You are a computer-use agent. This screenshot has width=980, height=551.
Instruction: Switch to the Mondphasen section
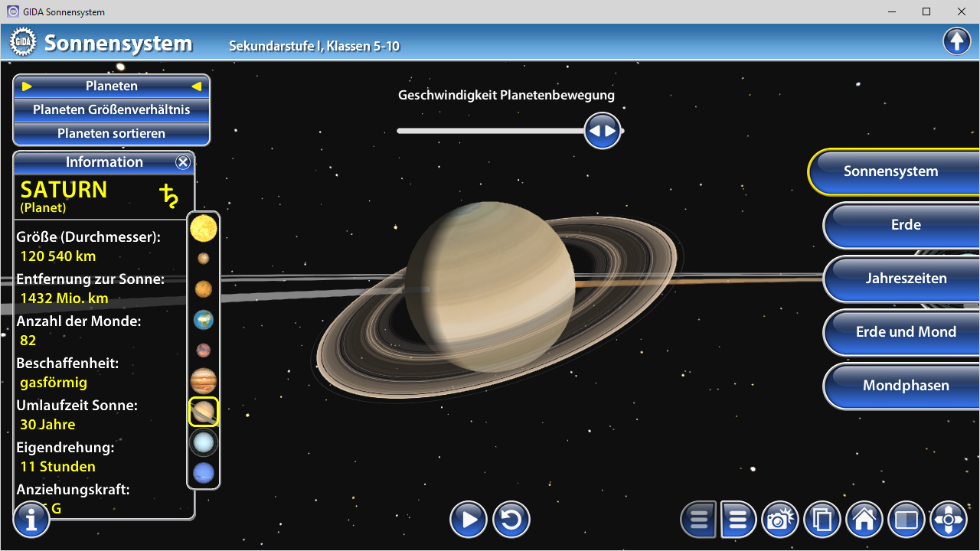tap(905, 386)
